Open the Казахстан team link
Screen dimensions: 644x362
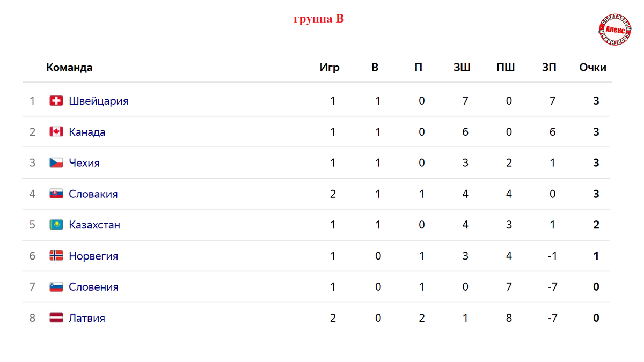[94, 225]
